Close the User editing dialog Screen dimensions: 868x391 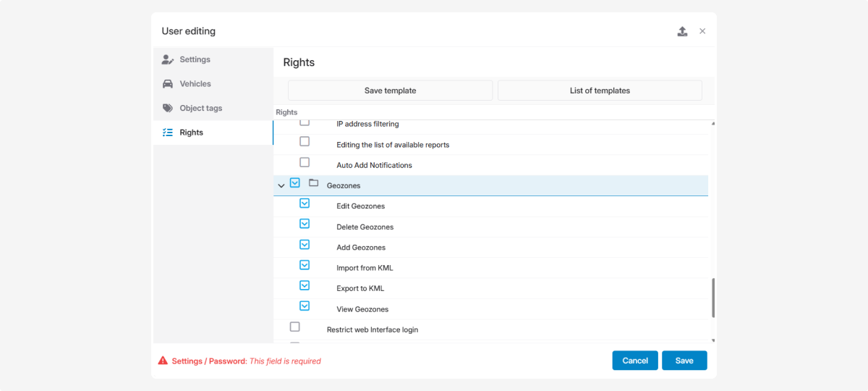click(702, 31)
